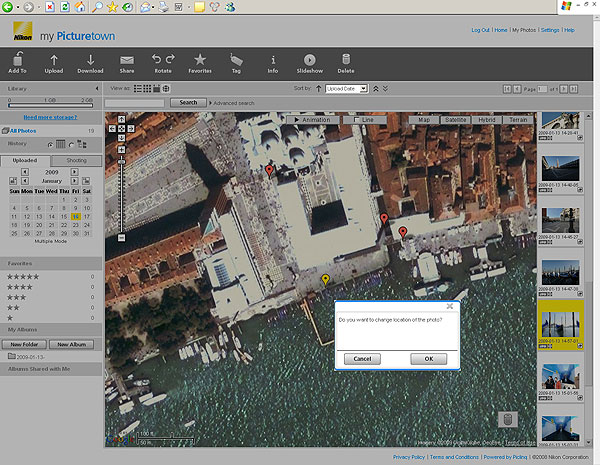
Task: Rotate photo clockwise with right arrow
Action: [x=170, y=59]
